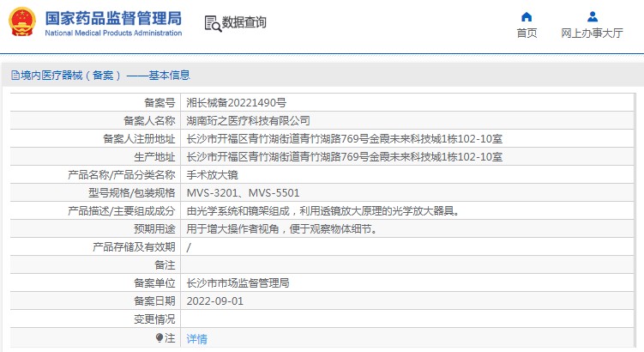This screenshot has height=352, width=644.
Task: Click the 生产地址 row label
Action: tap(154, 157)
